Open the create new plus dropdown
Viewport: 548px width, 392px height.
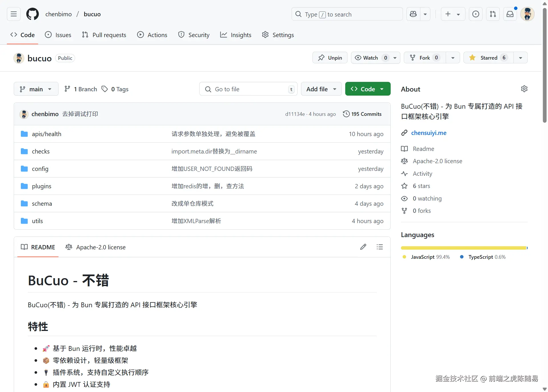pyautogui.click(x=453, y=14)
